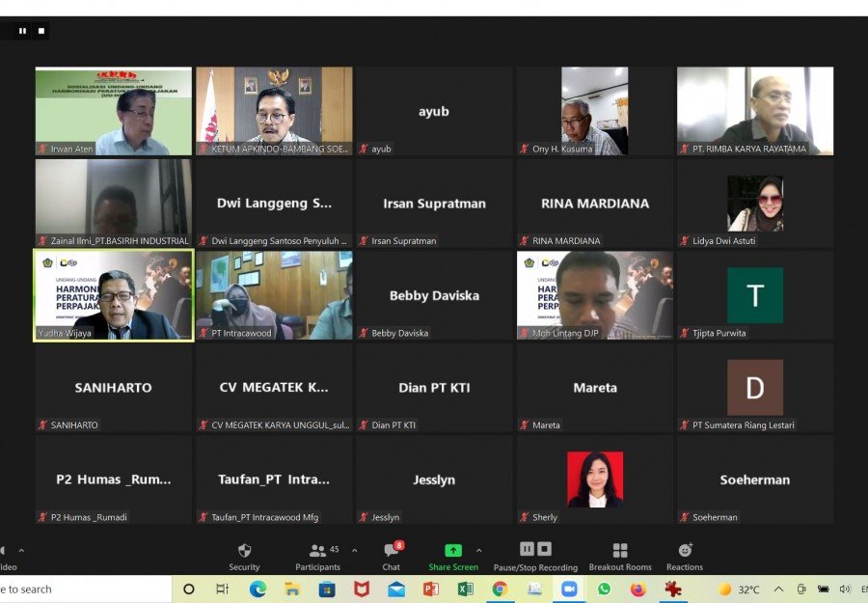Expand the Share Screen options arrow
The image size is (868, 603).
[x=478, y=550]
